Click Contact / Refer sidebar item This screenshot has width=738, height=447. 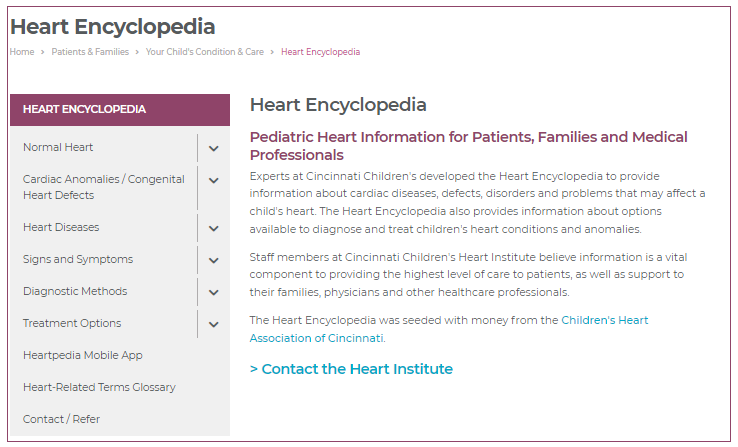pos(61,420)
